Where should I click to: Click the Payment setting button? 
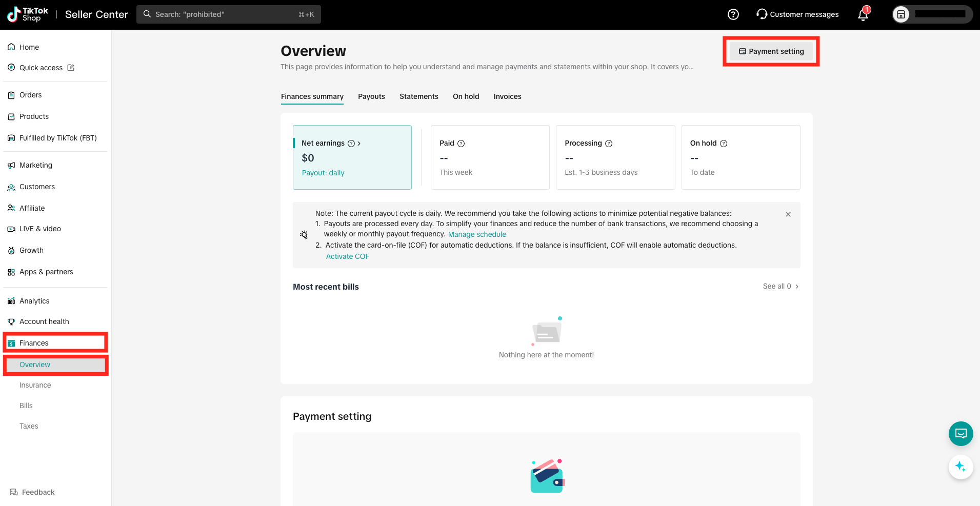click(x=771, y=51)
